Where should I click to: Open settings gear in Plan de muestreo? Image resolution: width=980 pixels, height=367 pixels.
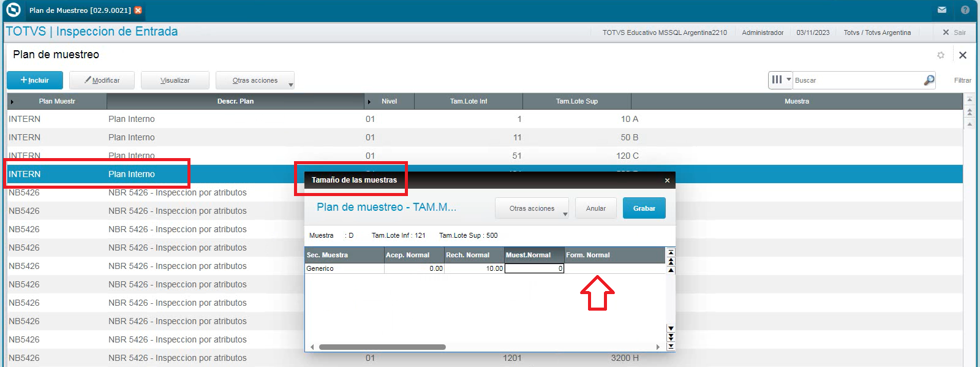(x=941, y=55)
